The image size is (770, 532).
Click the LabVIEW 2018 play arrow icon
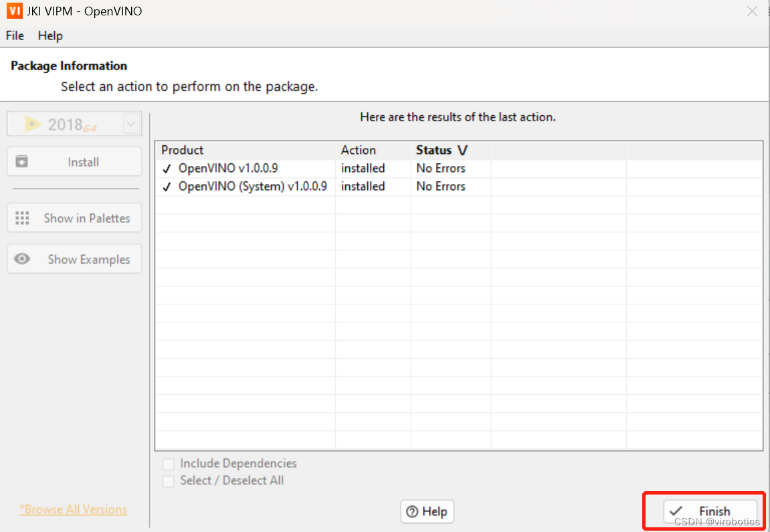coord(33,124)
